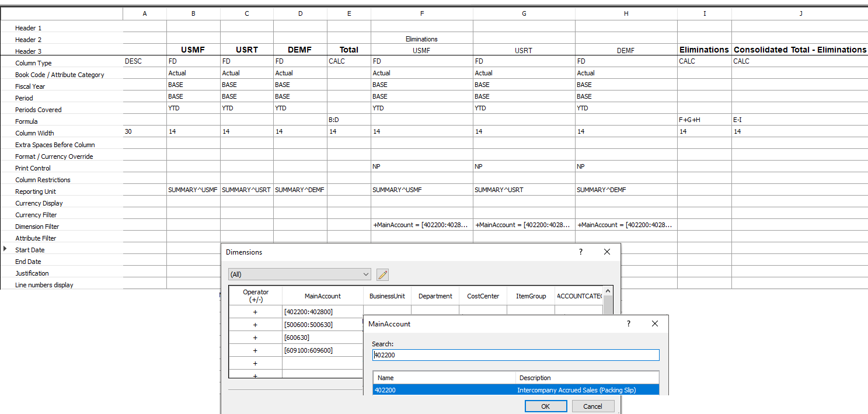Click the help question mark in Dimensions dialog
The width and height of the screenshot is (868, 414).
click(x=581, y=252)
